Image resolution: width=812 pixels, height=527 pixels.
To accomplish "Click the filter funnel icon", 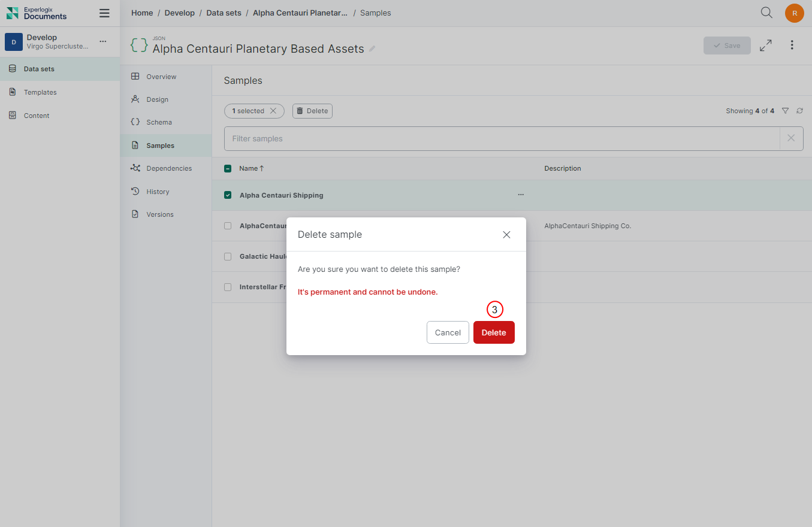I will point(785,111).
